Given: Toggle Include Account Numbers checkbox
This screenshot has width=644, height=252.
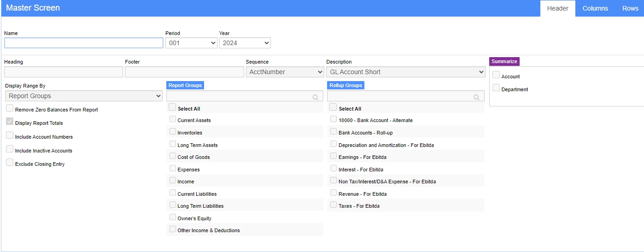Looking at the screenshot, I should (10, 135).
